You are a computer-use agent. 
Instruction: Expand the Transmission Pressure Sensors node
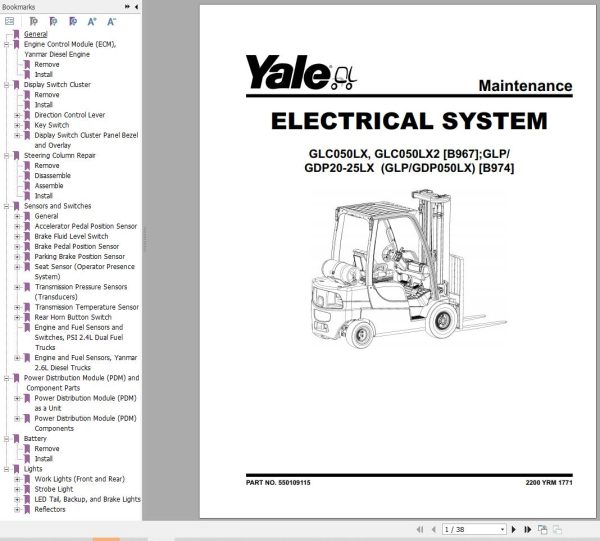point(17,287)
